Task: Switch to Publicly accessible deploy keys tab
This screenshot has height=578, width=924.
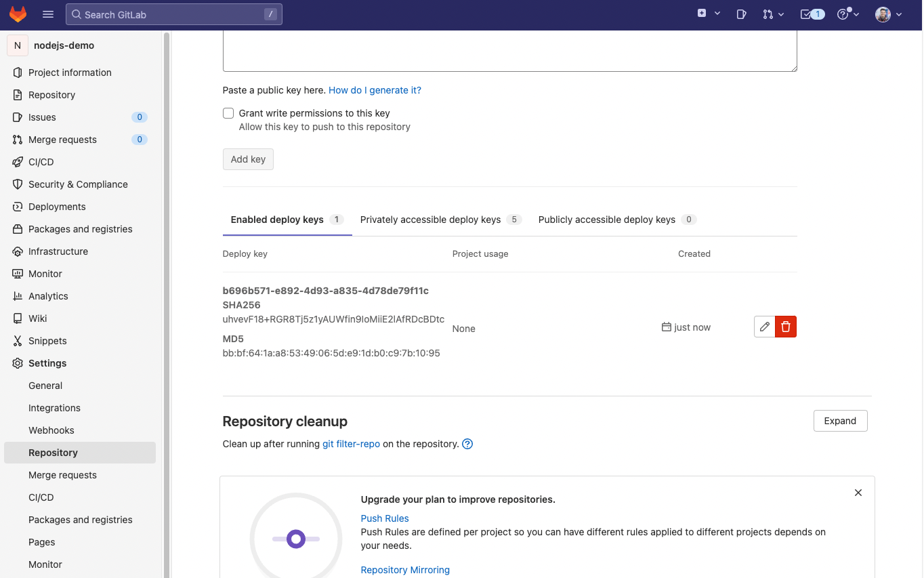Action: coord(606,220)
